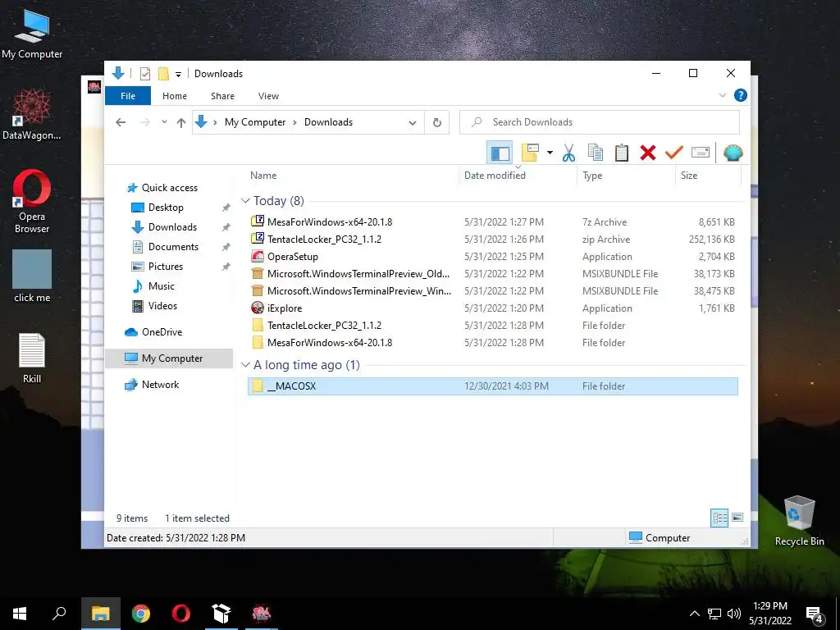Click properties icon in the quick access toolbar
This screenshot has height=630, width=840.
click(x=144, y=73)
